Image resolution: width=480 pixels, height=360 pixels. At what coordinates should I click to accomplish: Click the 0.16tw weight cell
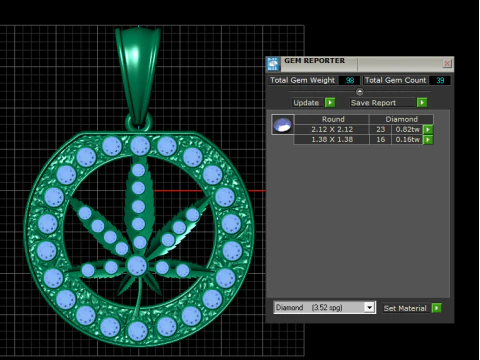pos(407,139)
